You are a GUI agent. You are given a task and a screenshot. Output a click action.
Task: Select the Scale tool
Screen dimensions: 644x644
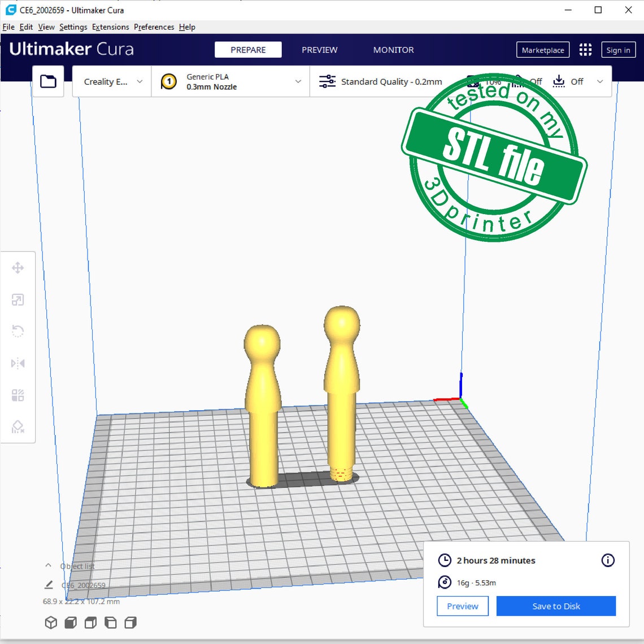tap(18, 299)
